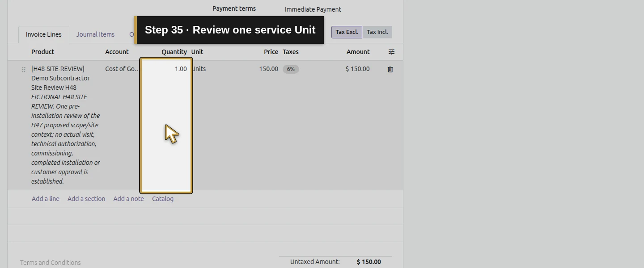Click the Amount column header
Image resolution: width=644 pixels, height=268 pixels.
click(358, 52)
